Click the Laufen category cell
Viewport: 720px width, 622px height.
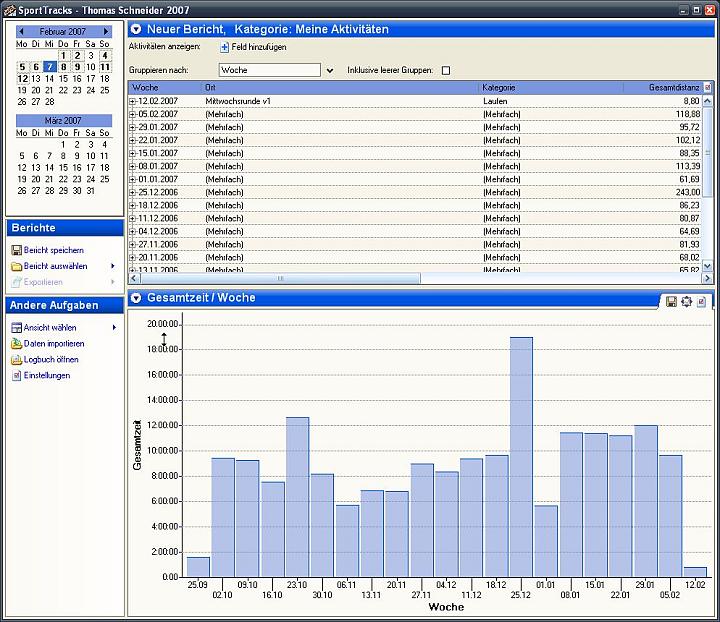point(495,101)
